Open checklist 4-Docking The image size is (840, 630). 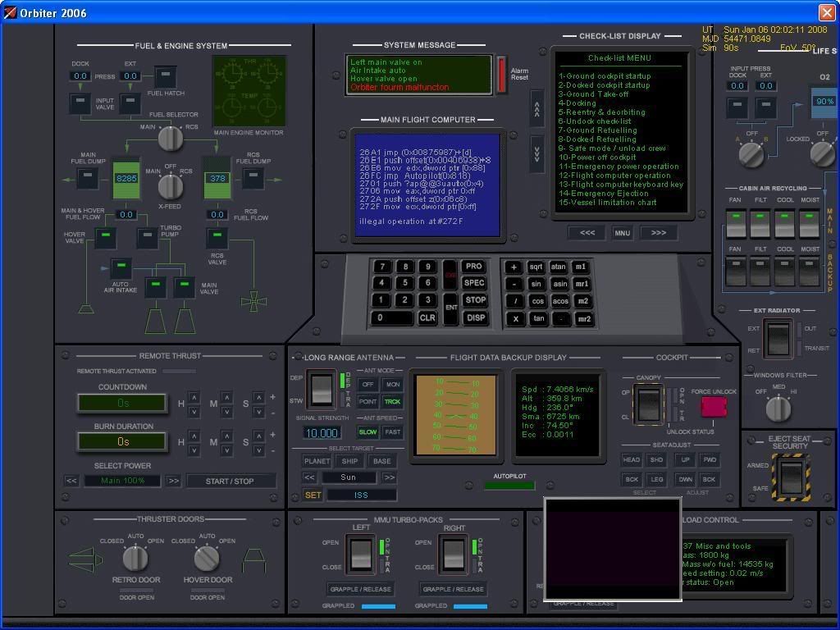pos(577,103)
